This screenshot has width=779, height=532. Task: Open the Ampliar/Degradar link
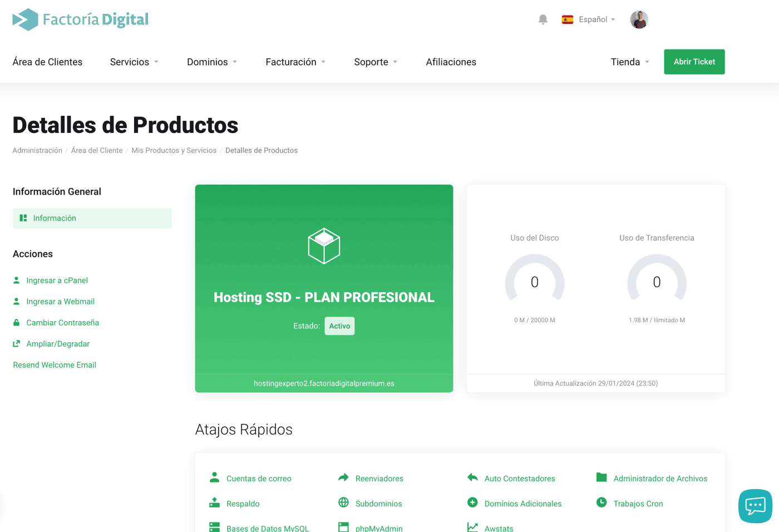coord(58,344)
